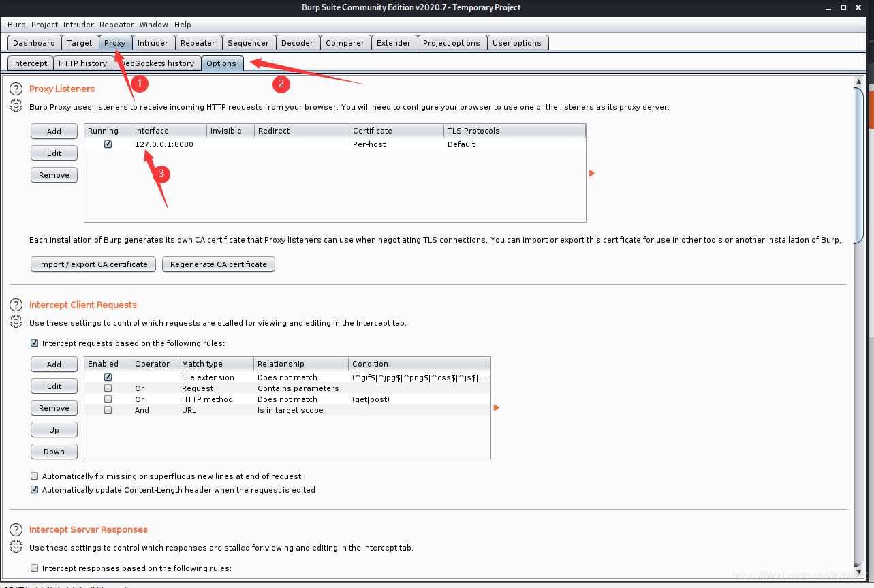The height and width of the screenshot is (588, 874).
Task: Open the Help menu
Action: [x=183, y=25]
